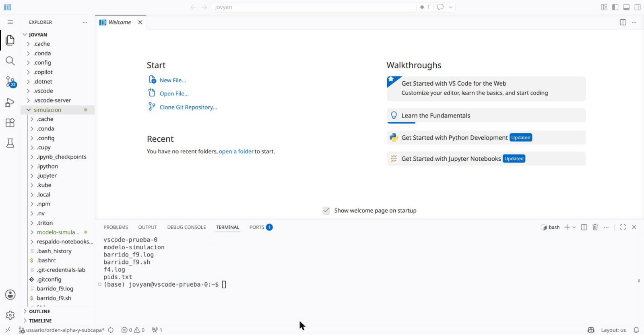Open the Run and Debug view
Screen dimensions: 644x335
[x=10, y=103]
